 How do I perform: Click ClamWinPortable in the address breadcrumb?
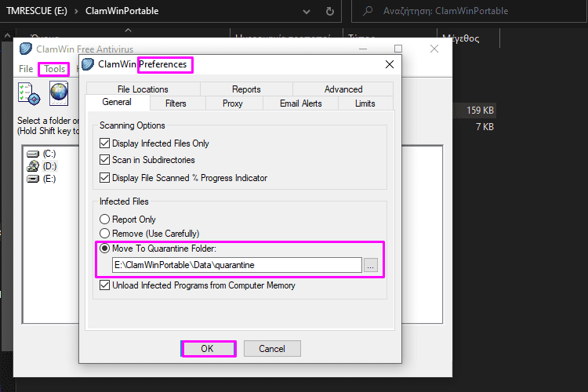point(122,11)
